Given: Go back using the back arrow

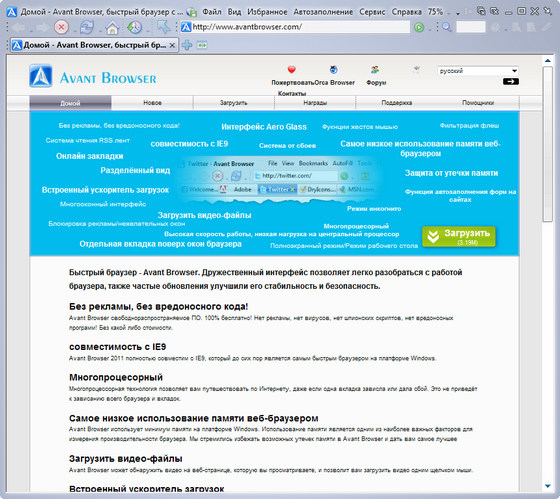Looking at the screenshot, I should pyautogui.click(x=18, y=27).
